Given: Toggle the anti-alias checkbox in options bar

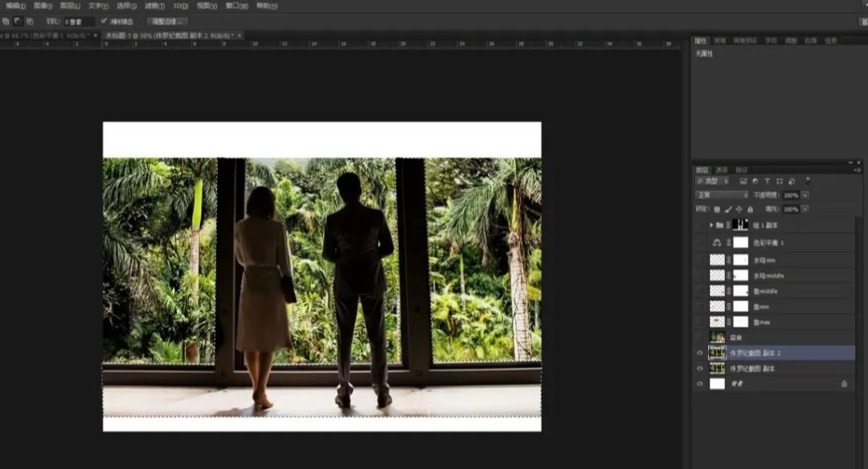Looking at the screenshot, I should (104, 21).
